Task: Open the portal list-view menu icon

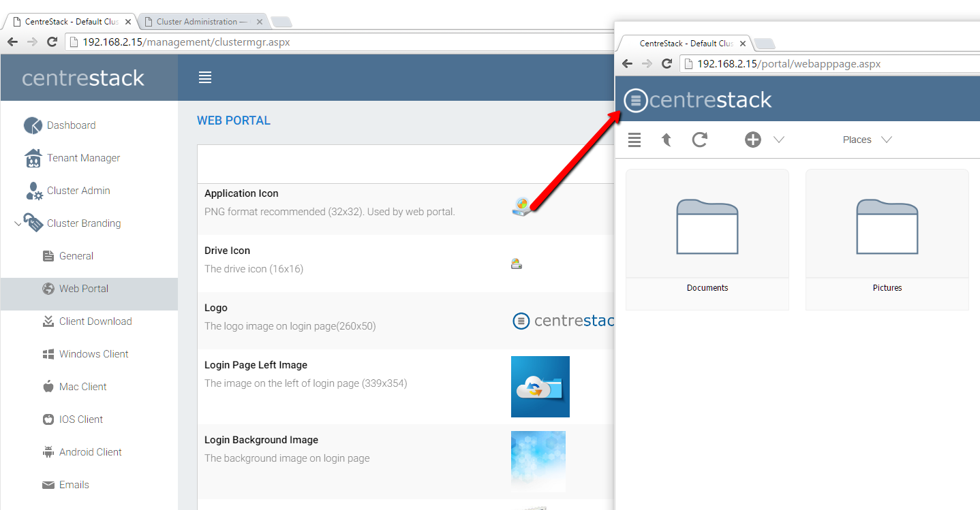Action: coord(634,140)
